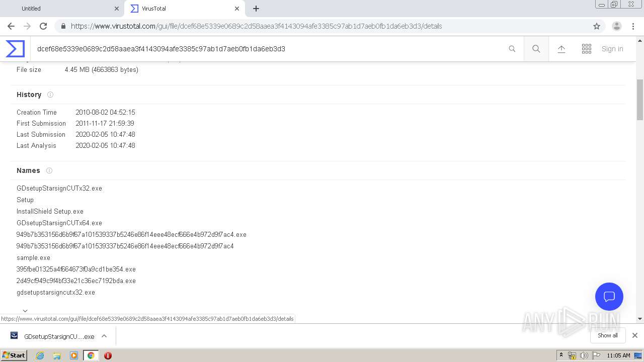This screenshot has height=362, width=644.
Task: Select the lowercase gdsetupstarsigncutx32.exe name
Action: click(56, 292)
